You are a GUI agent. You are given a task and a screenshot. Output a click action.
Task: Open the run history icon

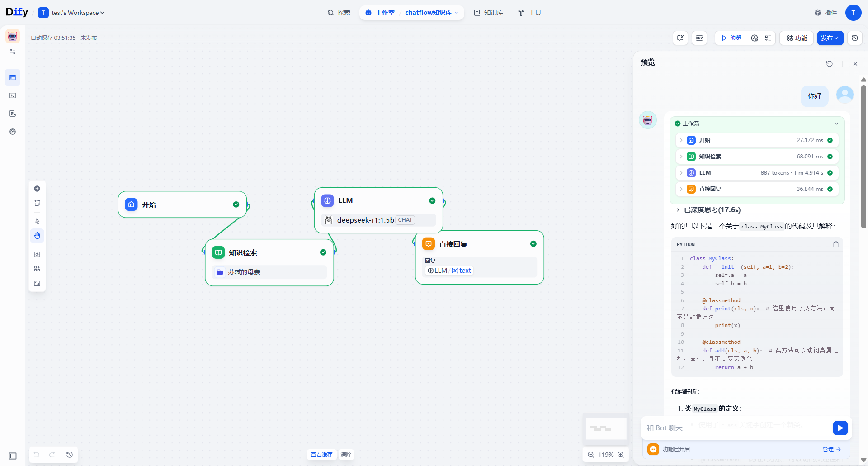coord(755,38)
